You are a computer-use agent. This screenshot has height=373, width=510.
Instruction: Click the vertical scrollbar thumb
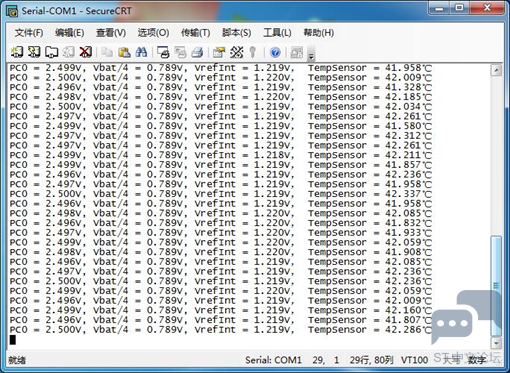pos(496,286)
